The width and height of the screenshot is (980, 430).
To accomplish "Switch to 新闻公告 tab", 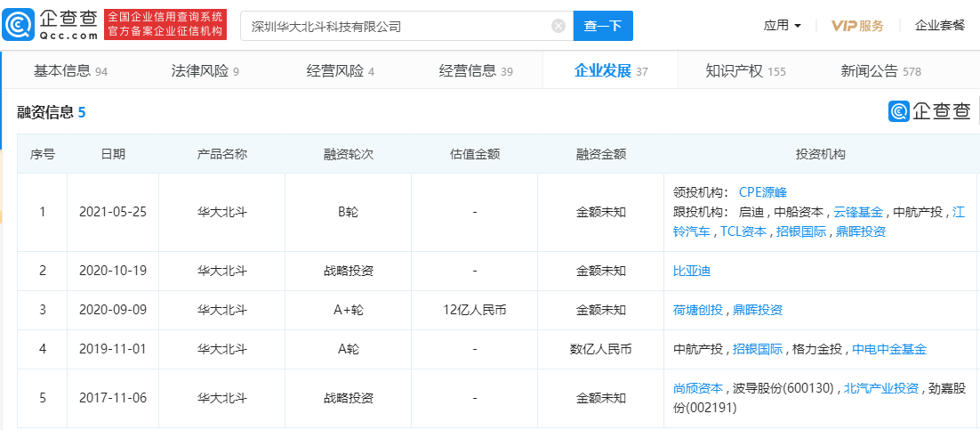I will (x=881, y=71).
